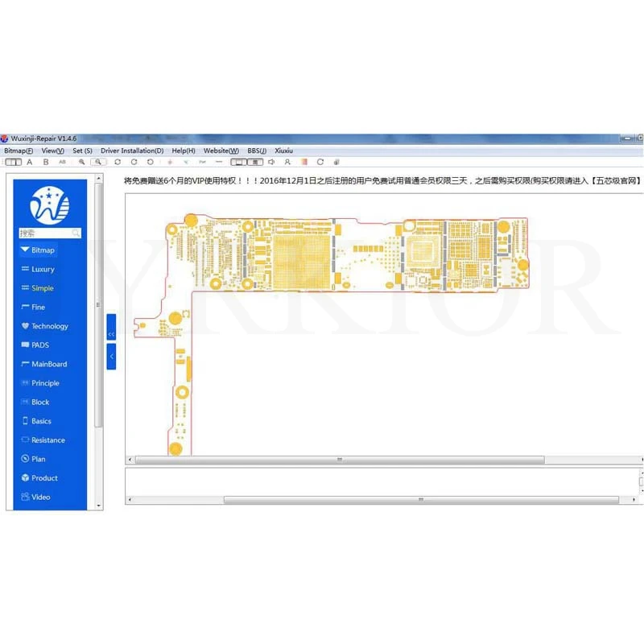
Task: Open Block in the sidebar
Action: [35, 402]
